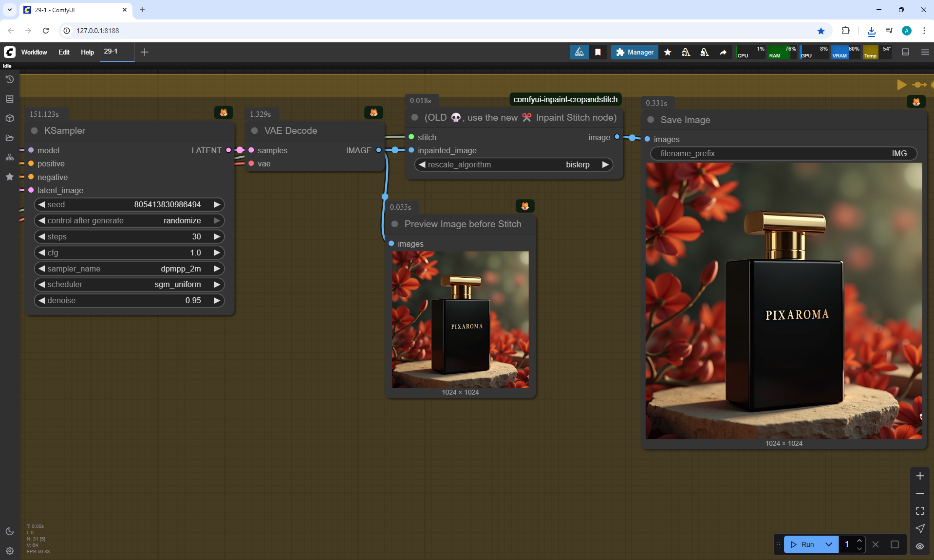
Task: Increase the seed value arrow
Action: coord(217,204)
